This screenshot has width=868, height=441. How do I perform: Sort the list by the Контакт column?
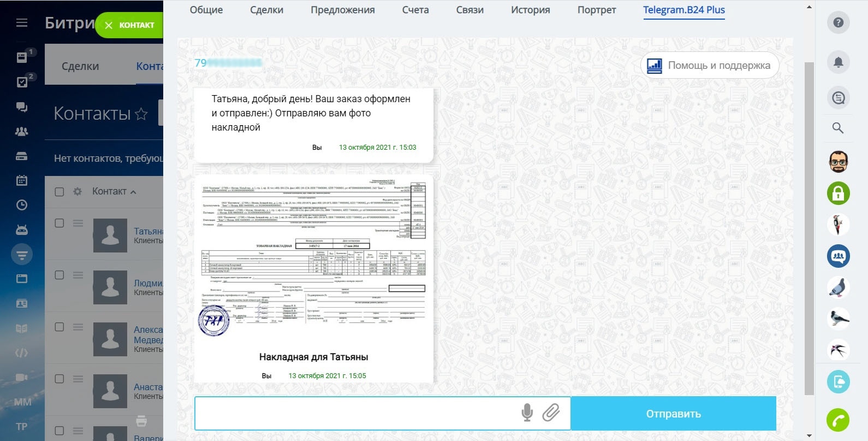point(114,191)
